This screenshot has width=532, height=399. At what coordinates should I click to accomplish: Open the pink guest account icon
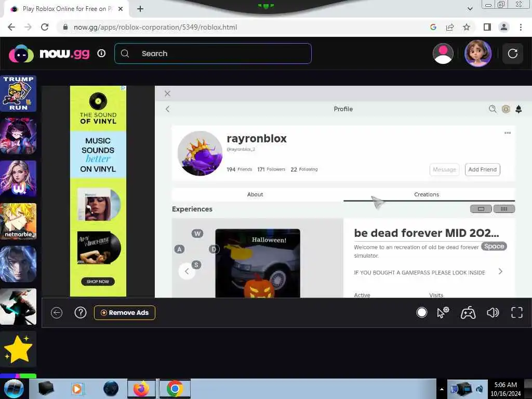[443, 54]
